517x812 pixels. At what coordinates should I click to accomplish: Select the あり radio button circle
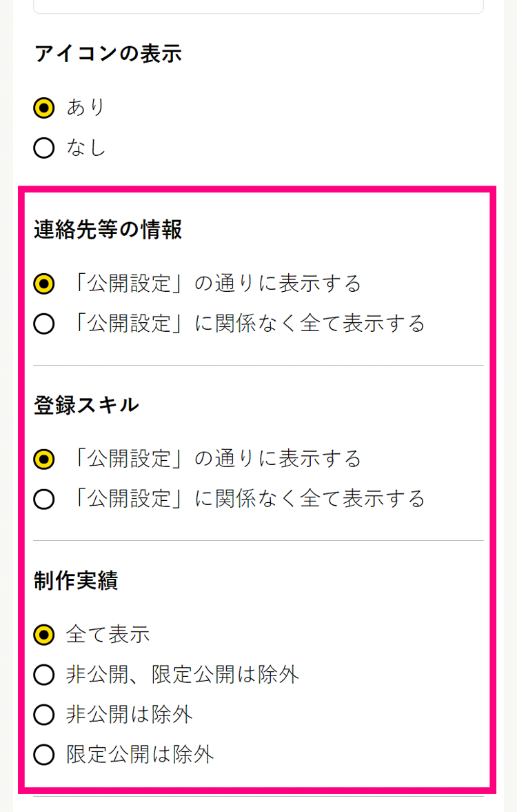[43, 108]
